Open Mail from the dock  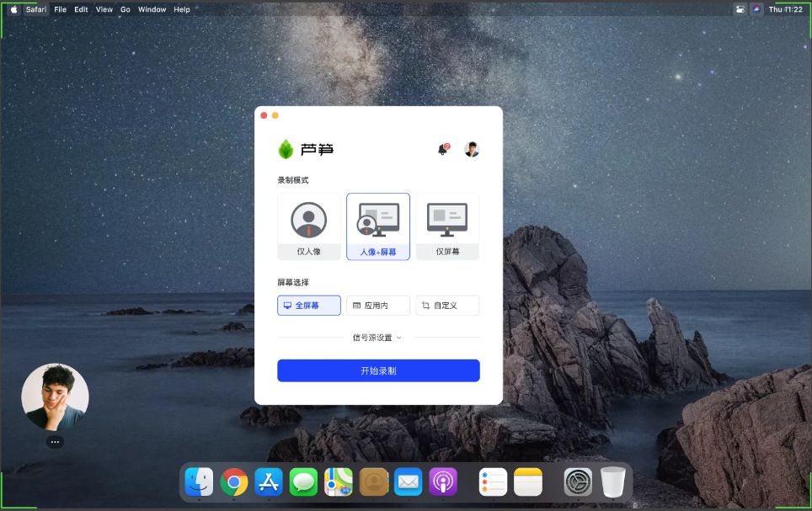(x=408, y=482)
